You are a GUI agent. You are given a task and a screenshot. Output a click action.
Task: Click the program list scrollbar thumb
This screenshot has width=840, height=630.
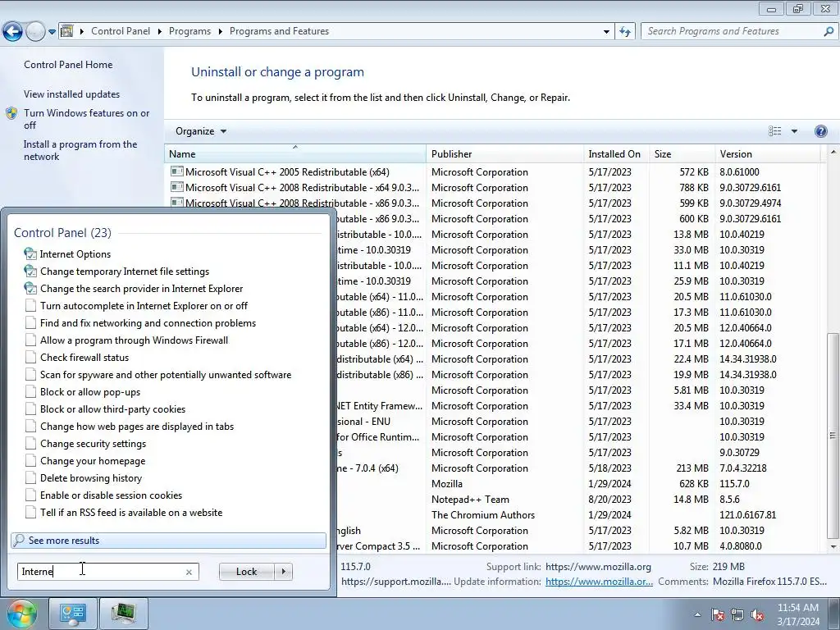coord(833,435)
